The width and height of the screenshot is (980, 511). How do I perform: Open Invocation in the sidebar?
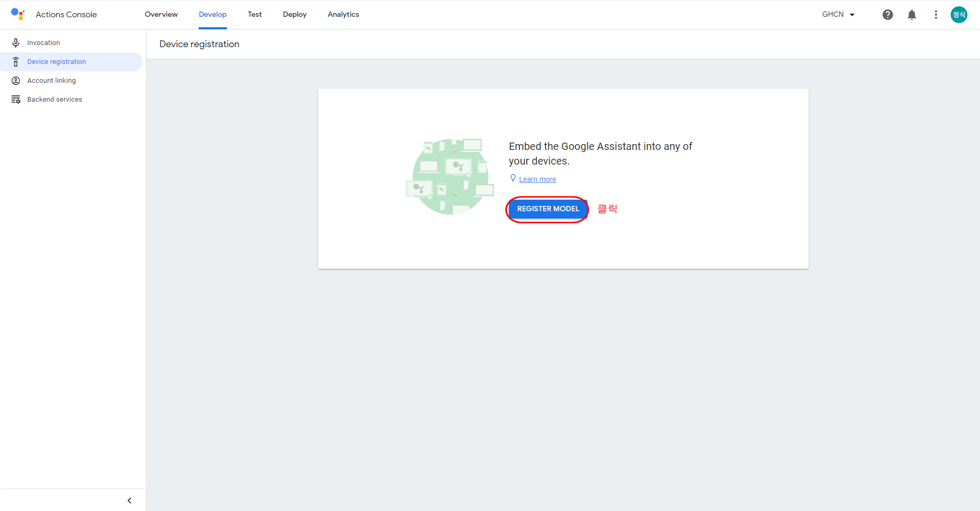(71, 43)
